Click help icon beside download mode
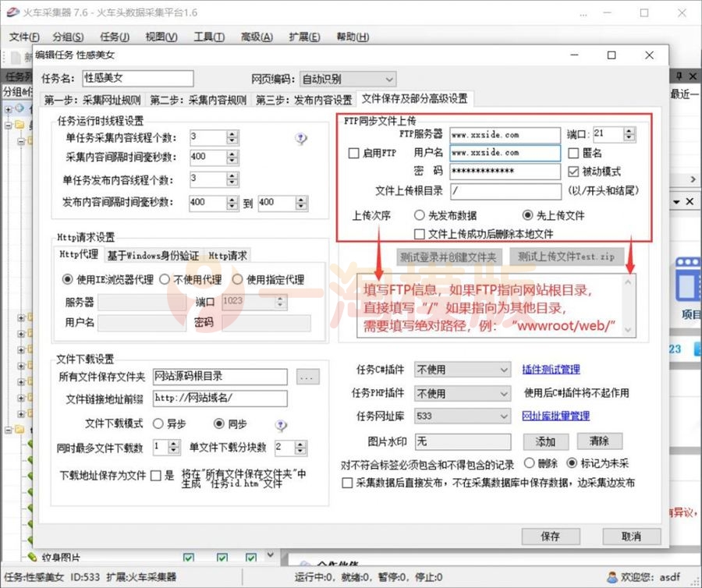702x588 pixels. pos(281,425)
